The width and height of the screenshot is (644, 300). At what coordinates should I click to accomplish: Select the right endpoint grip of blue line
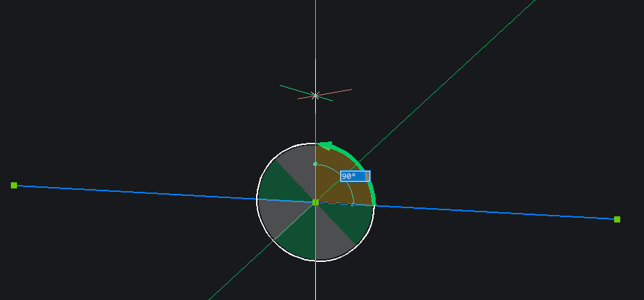pyautogui.click(x=617, y=219)
